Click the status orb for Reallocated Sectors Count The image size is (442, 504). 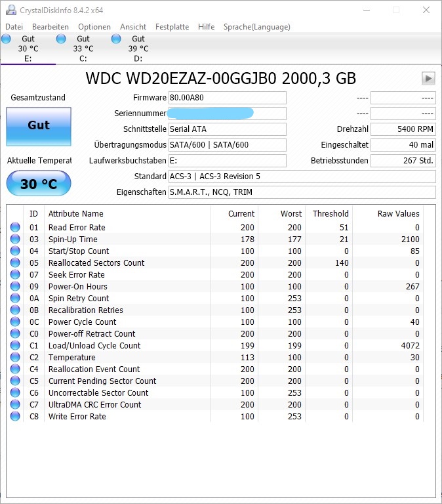[x=15, y=262]
